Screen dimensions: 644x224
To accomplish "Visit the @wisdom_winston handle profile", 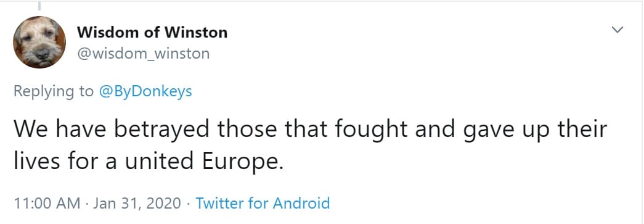I will click(143, 54).
